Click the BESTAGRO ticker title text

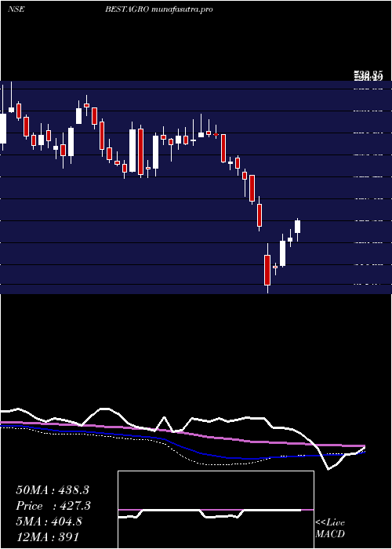[x=128, y=9]
